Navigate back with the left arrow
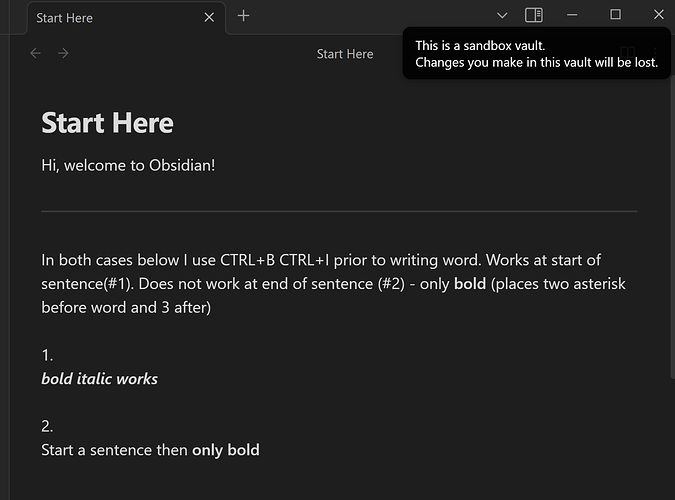Image resolution: width=675 pixels, height=500 pixels. [x=36, y=53]
